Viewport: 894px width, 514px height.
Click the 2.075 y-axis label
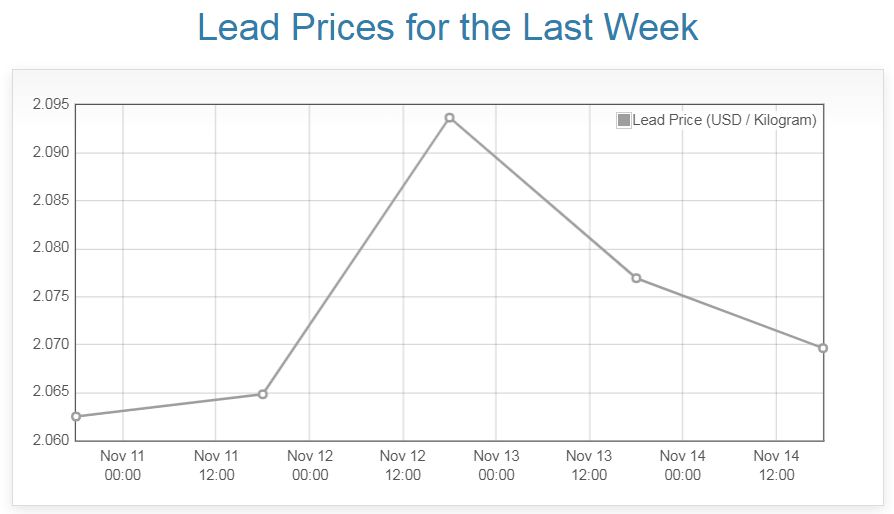tap(50, 297)
